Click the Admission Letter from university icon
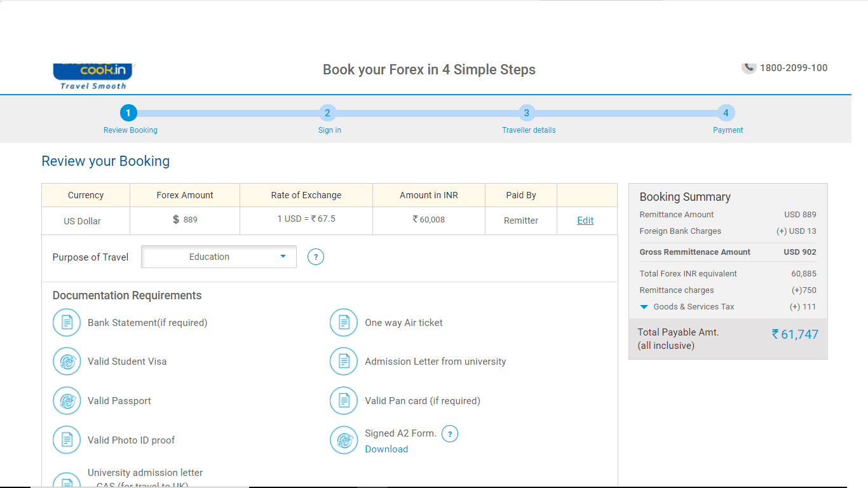Image resolution: width=868 pixels, height=488 pixels. tap(344, 362)
